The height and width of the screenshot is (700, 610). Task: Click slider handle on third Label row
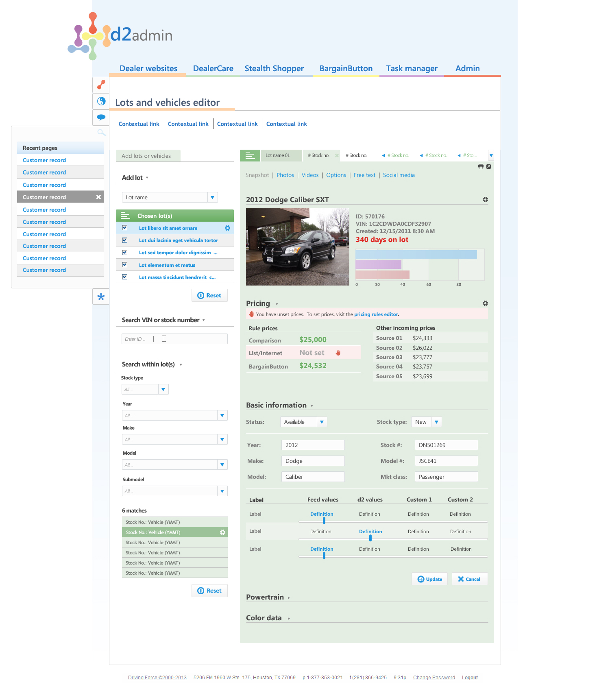coord(324,556)
